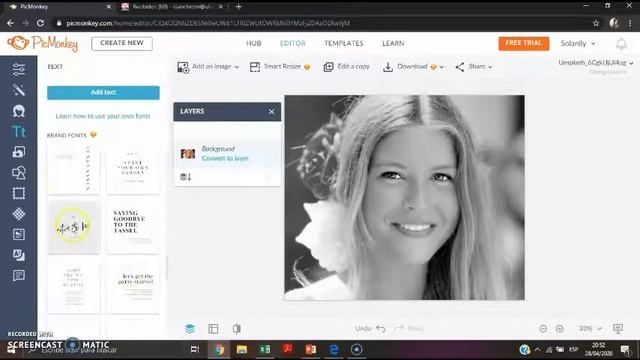Image resolution: width=640 pixels, height=360 pixels.
Task: Click the flatten layers icon in Layers panel
Action: click(x=185, y=177)
